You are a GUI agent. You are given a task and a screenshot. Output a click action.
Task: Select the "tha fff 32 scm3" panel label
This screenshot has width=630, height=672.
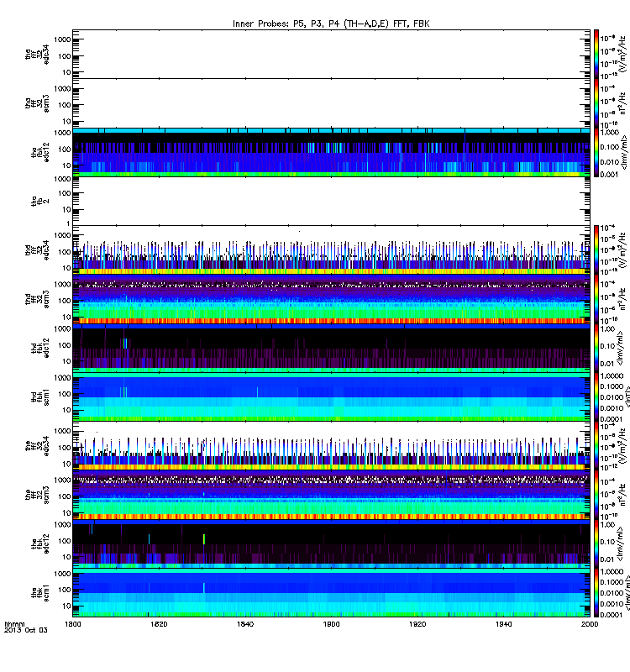[37, 103]
